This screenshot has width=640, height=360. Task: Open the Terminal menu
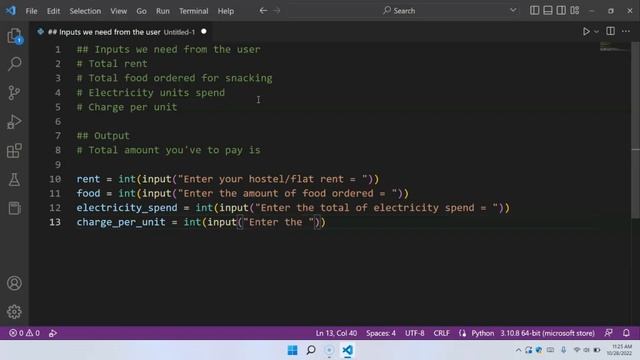[193, 11]
